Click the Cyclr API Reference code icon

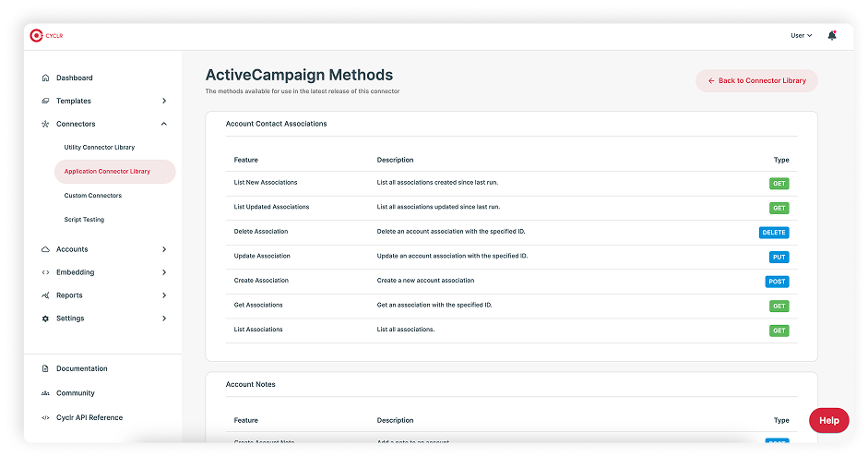(45, 417)
